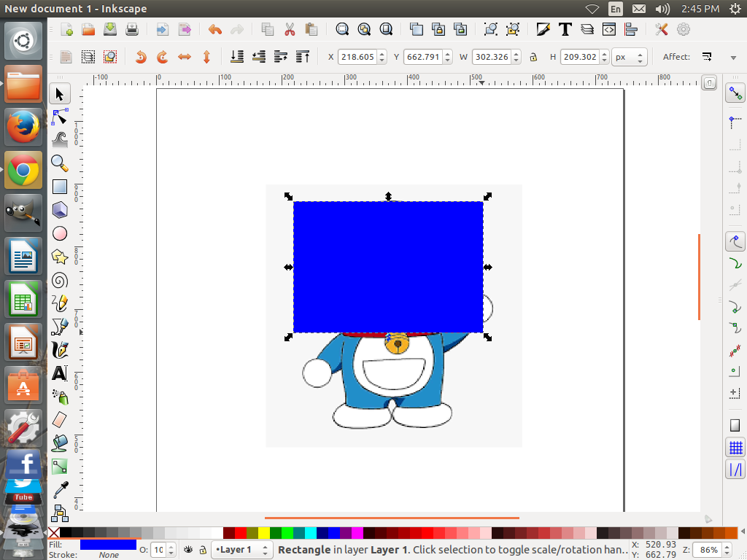
Task: Choose the Node edit tool
Action: (x=60, y=117)
